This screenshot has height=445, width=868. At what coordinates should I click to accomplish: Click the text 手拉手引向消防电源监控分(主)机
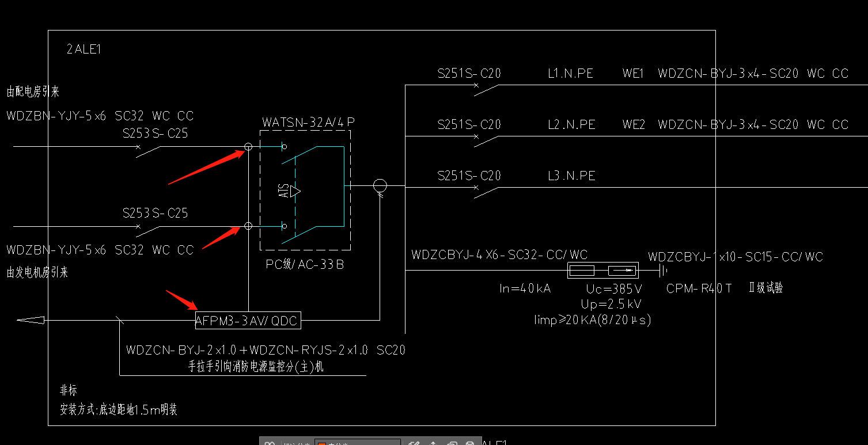(x=256, y=367)
